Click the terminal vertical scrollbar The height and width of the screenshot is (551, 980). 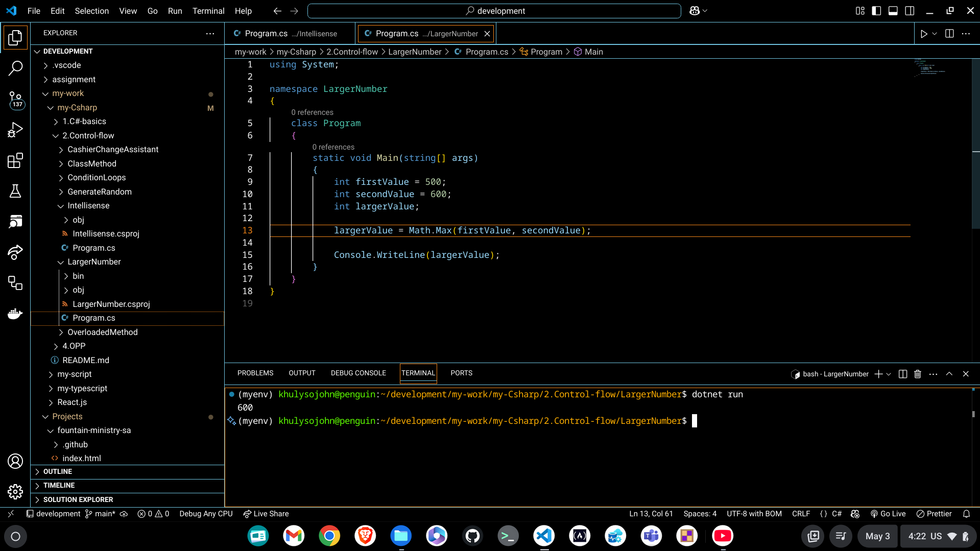pyautogui.click(x=973, y=415)
